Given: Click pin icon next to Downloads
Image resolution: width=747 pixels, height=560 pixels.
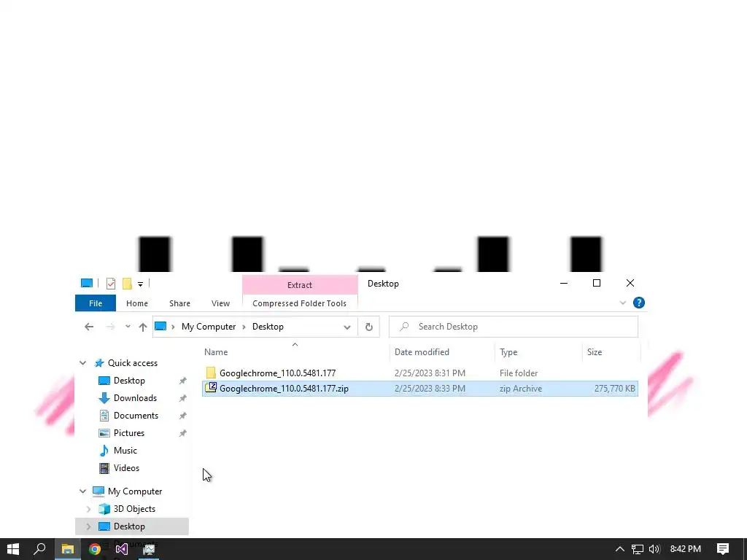Looking at the screenshot, I should coord(182,398).
